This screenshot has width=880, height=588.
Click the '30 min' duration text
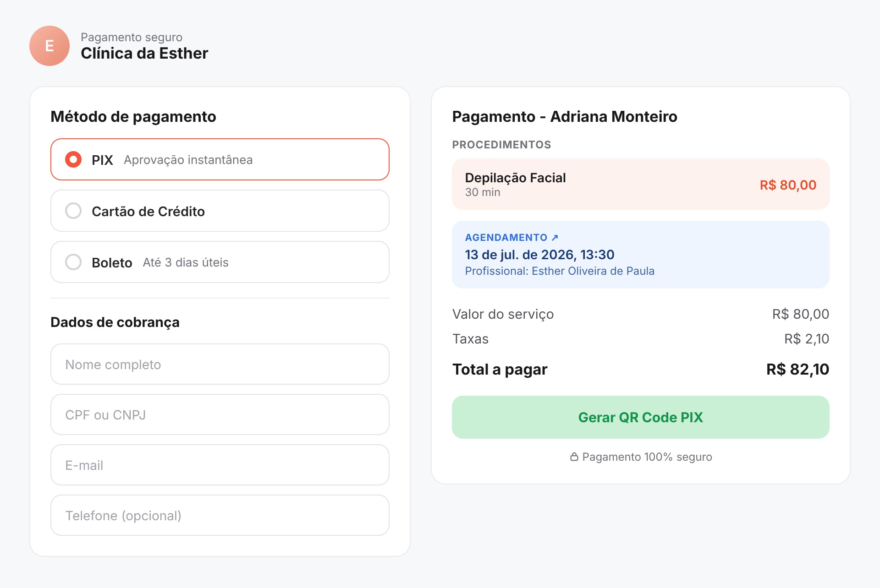pyautogui.click(x=483, y=192)
